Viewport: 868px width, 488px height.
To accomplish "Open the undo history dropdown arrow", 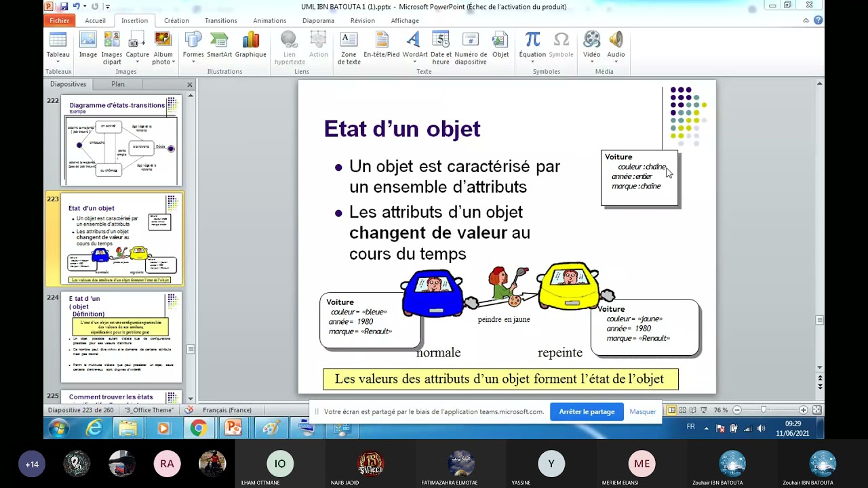I will [x=84, y=6].
